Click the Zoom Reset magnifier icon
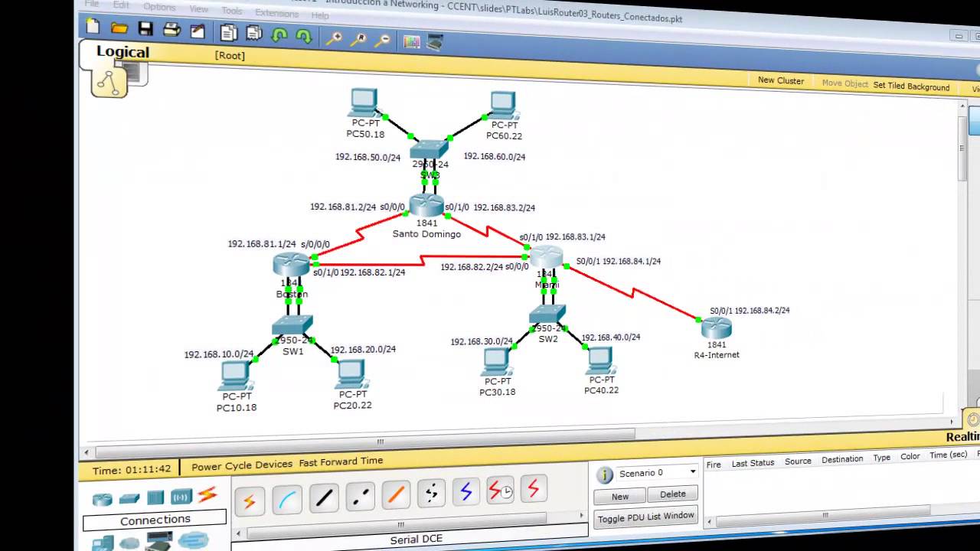The height and width of the screenshot is (551, 980). tap(358, 38)
